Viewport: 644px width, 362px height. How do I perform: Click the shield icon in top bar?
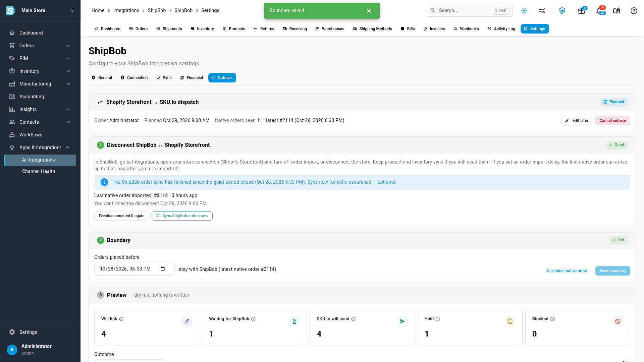click(562, 11)
